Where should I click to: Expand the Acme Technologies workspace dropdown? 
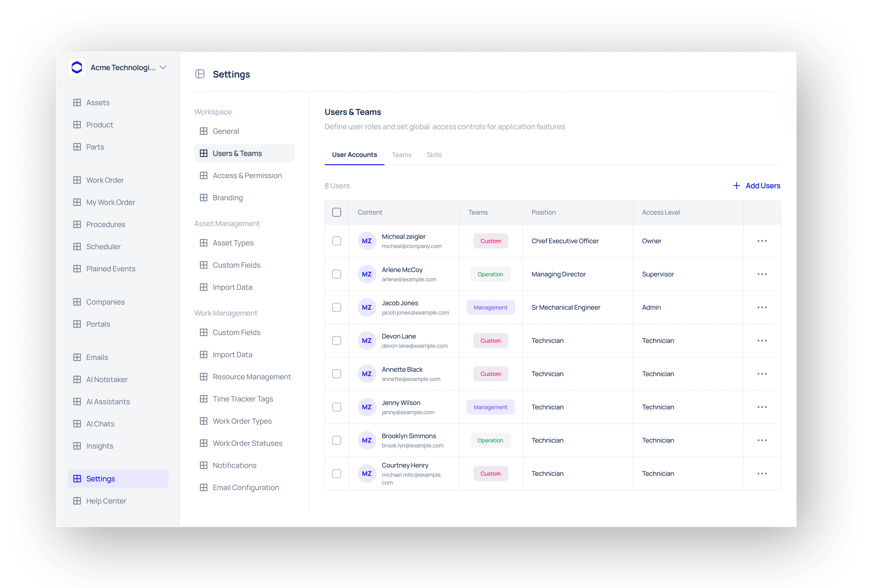pos(163,67)
